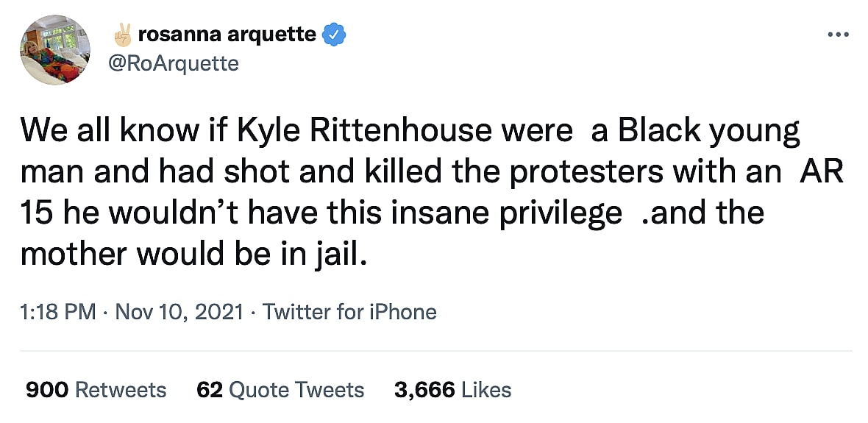The width and height of the screenshot is (868, 423).
Task: Open the @RoArquette handle link
Action: 173,63
